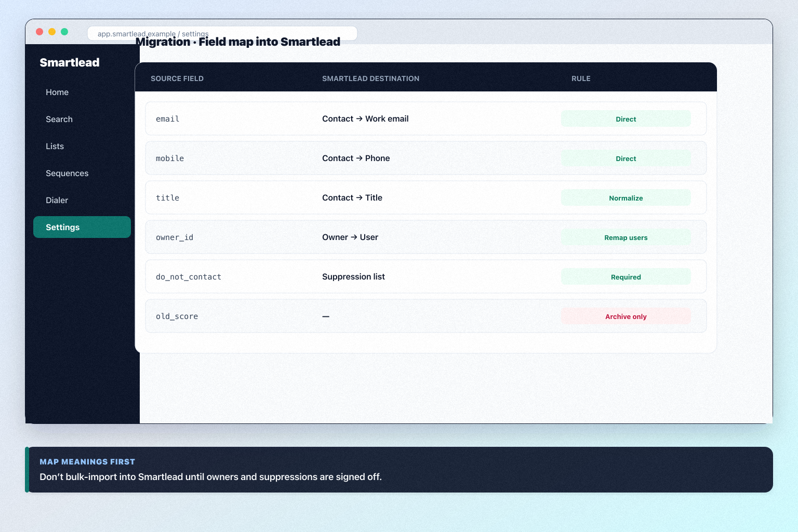Click the Migration Field map page title

tap(238, 42)
